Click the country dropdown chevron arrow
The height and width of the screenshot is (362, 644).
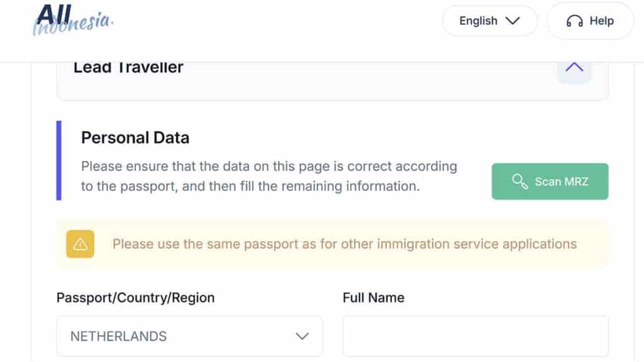pos(303,336)
